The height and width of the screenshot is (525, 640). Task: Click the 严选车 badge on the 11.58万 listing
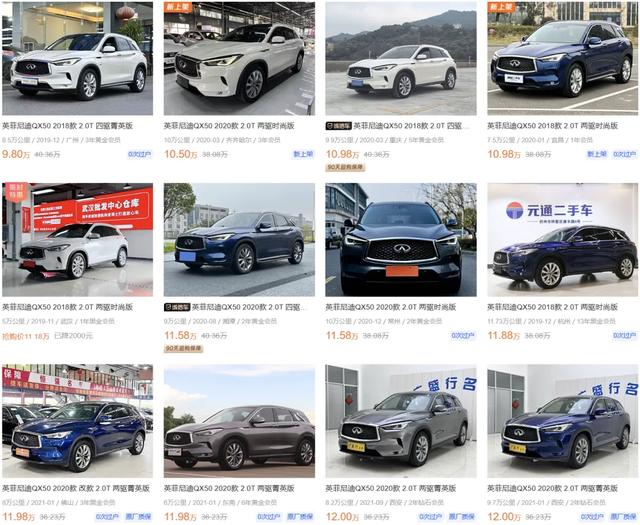click(x=177, y=307)
